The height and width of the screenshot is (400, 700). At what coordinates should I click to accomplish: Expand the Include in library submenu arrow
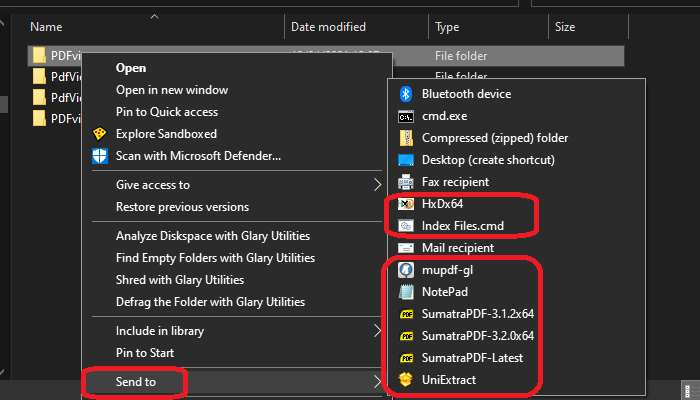point(378,331)
